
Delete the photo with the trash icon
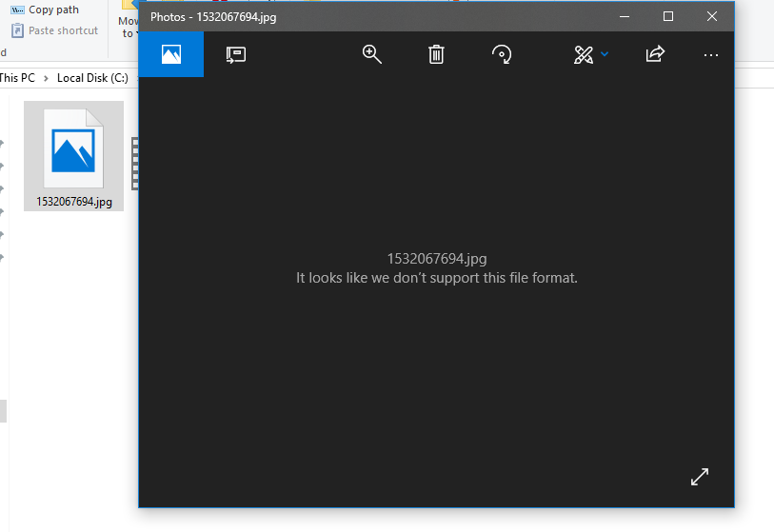click(436, 54)
